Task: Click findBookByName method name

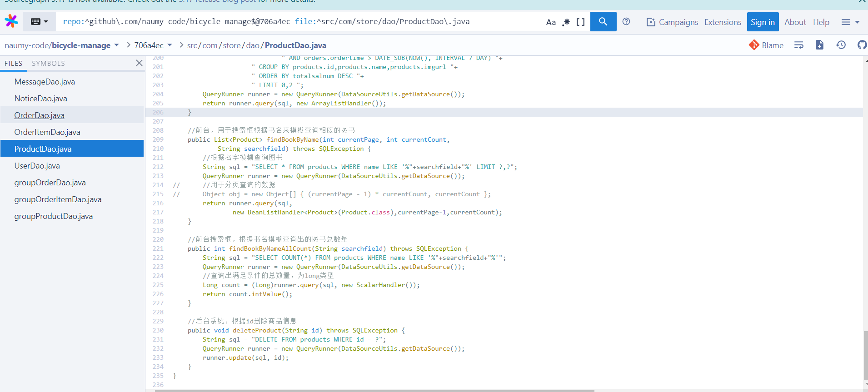Action: coord(293,139)
